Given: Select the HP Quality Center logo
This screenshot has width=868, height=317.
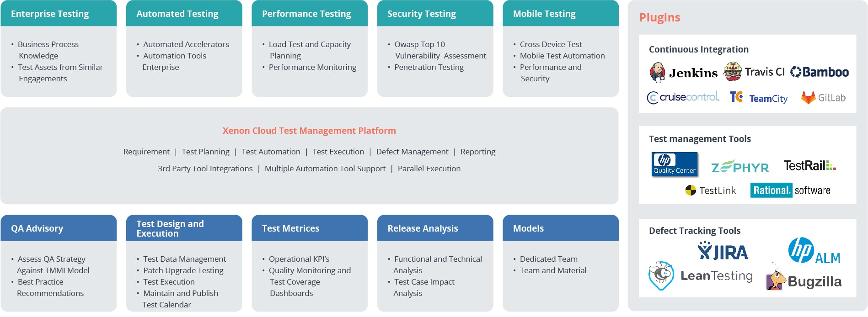Looking at the screenshot, I should click(675, 164).
